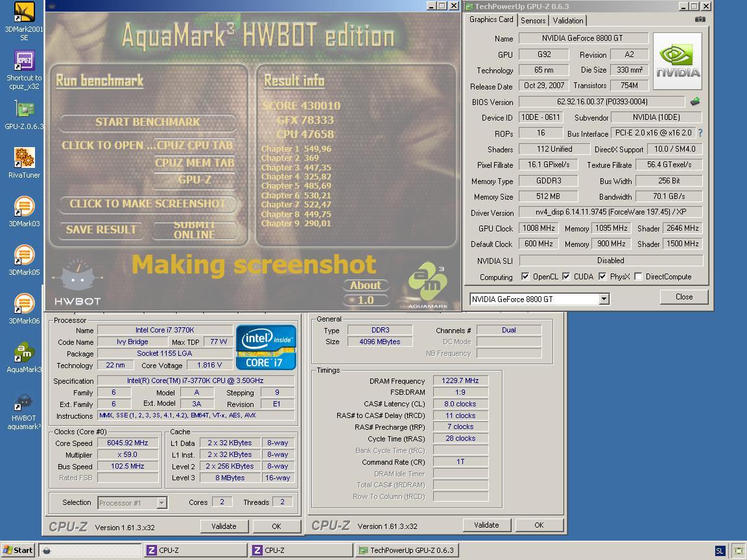The height and width of the screenshot is (560, 747).
Task: Click Validate in the CPU-Z memory window
Action: [x=486, y=525]
